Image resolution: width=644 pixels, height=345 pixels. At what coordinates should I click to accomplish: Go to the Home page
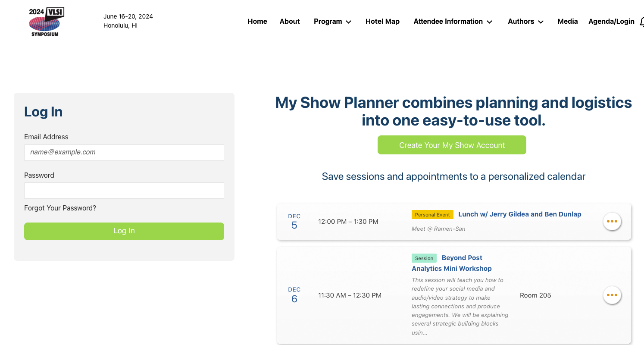(257, 22)
